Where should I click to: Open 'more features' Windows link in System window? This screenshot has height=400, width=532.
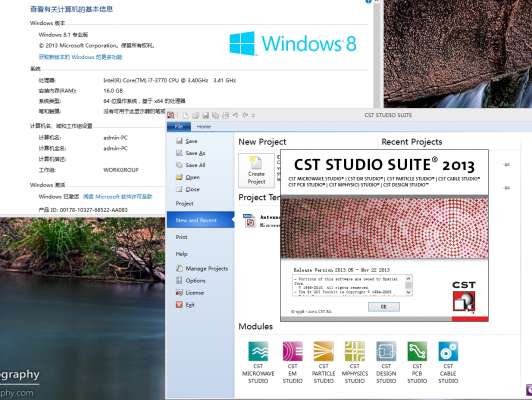tap(80, 57)
